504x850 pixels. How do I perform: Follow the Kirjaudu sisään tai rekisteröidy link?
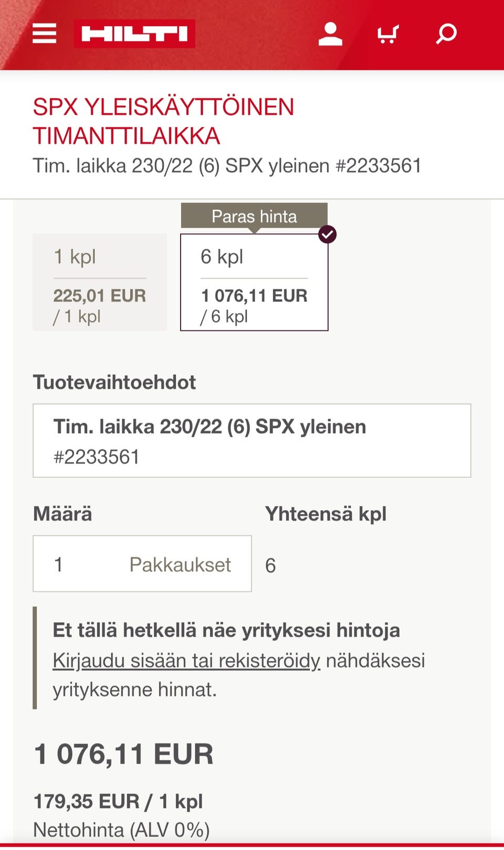click(x=186, y=660)
